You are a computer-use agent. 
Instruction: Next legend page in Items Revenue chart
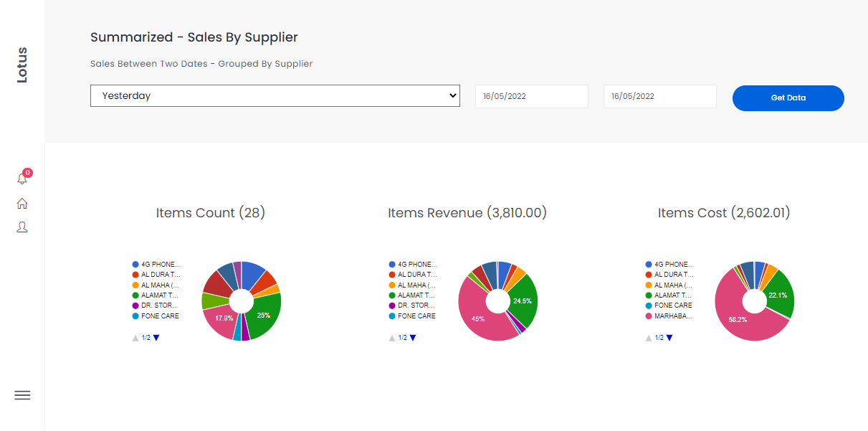413,338
